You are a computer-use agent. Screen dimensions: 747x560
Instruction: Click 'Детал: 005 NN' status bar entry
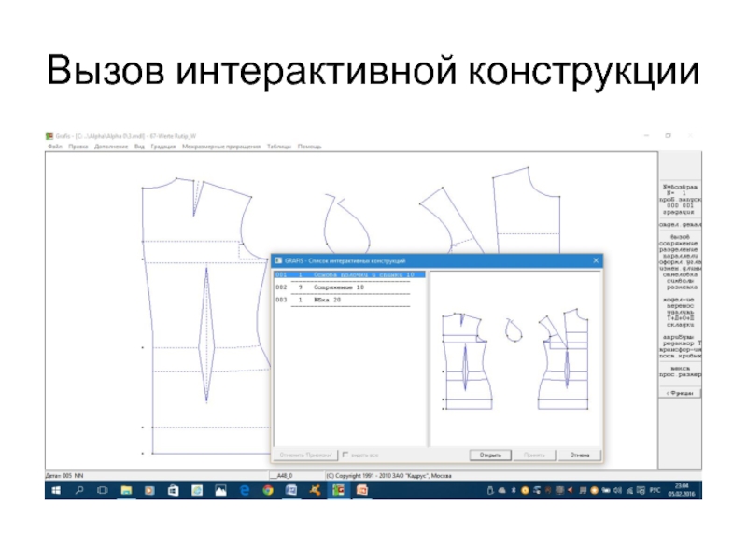(x=64, y=476)
